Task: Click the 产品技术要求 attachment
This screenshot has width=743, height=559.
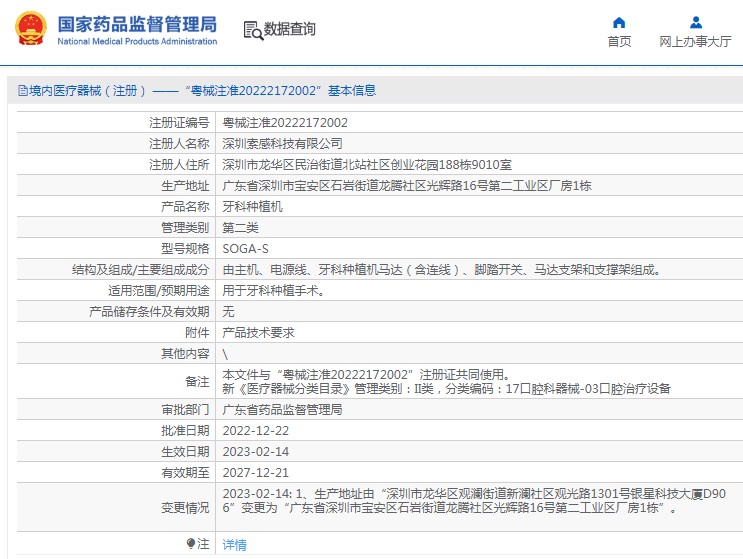Action: coord(258,333)
